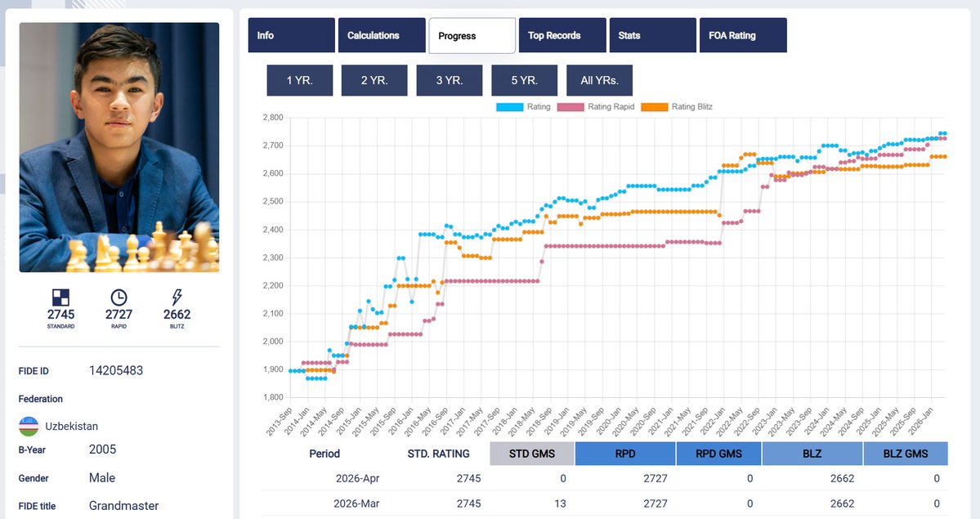The width and height of the screenshot is (980, 519).
Task: Select the Progress tab
Action: [x=472, y=35]
